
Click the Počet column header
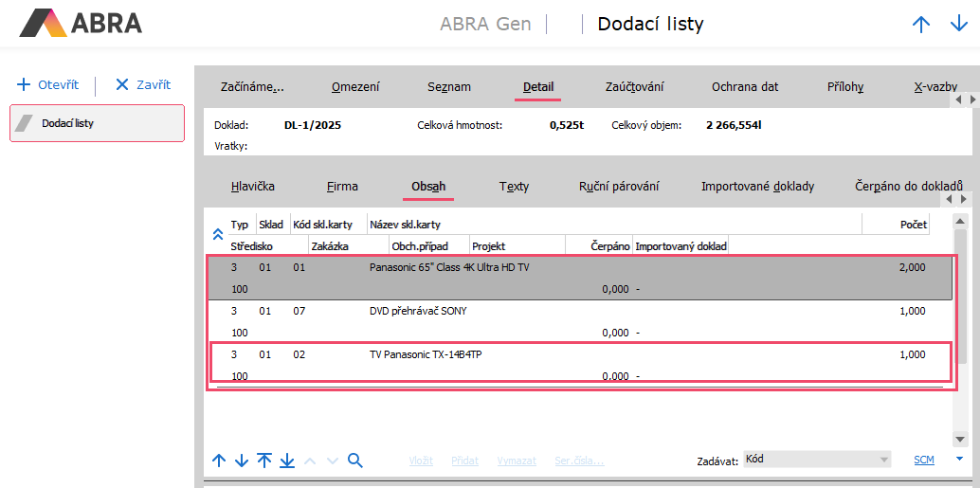pyautogui.click(x=896, y=225)
